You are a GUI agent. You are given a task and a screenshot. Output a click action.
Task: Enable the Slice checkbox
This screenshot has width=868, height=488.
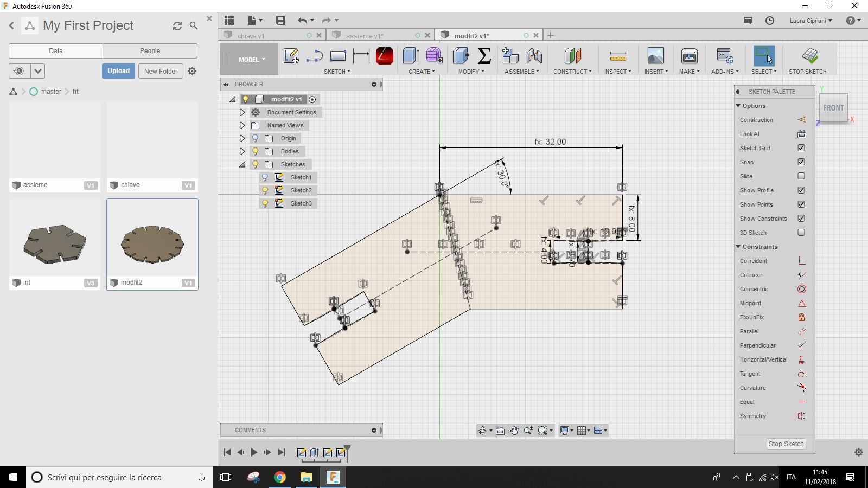coord(801,176)
